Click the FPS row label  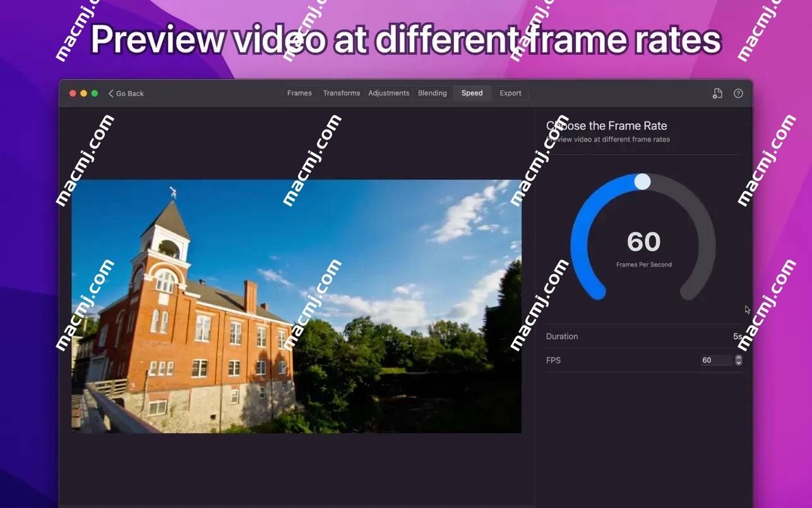553,360
